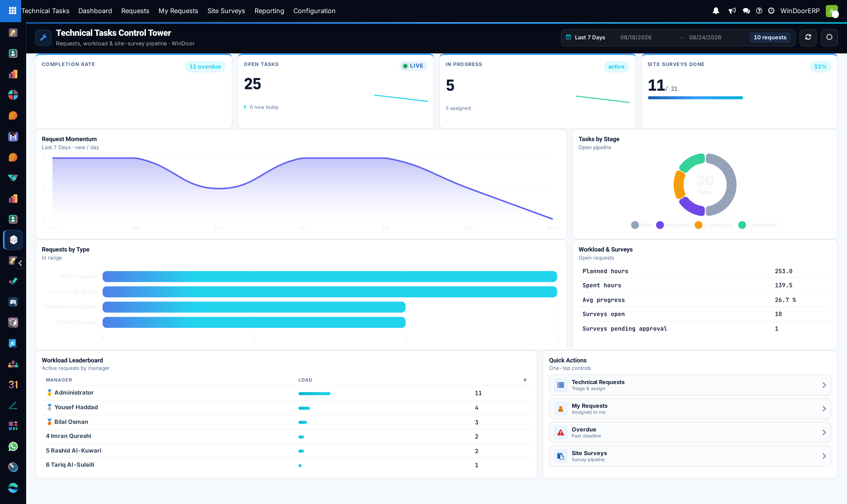Open the teal pencil-line app in sidebar
This screenshot has width=847, height=504.
[x=13, y=405]
